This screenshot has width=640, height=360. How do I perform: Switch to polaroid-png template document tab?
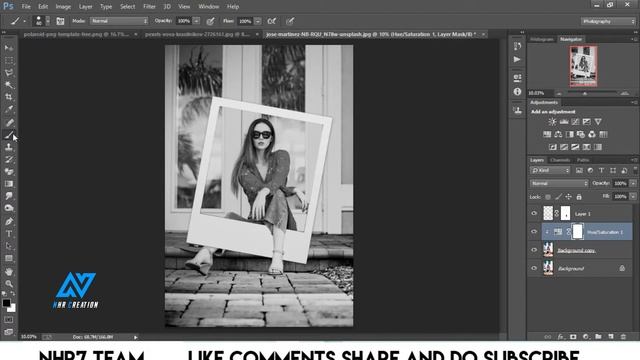tap(76, 34)
